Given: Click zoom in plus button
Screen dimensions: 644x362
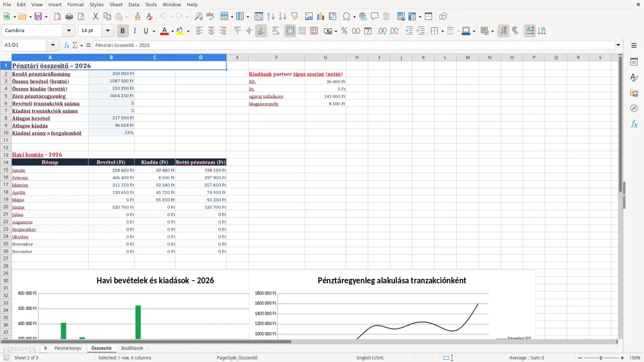Looking at the screenshot, I should pyautogui.click(x=623, y=358).
